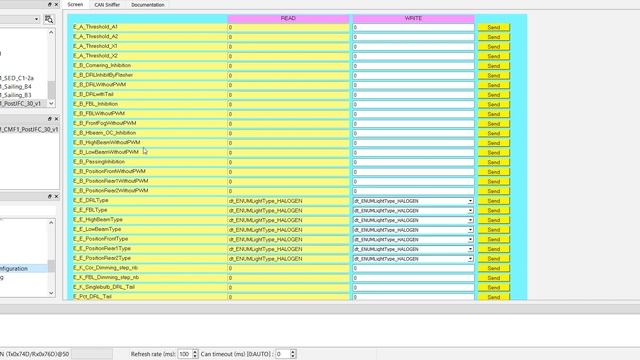This screenshot has height=360, width=640.
Task: Close the bottom left panel
Action: [56, 196]
